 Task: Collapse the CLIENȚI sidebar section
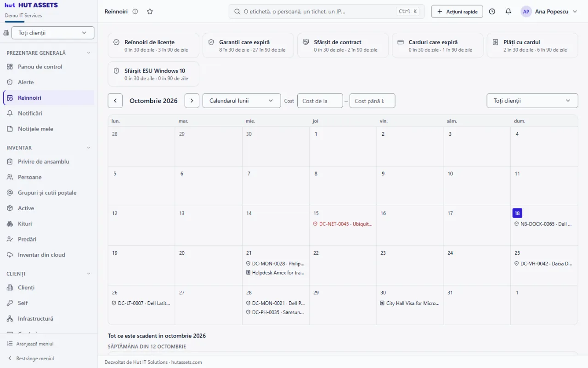89,274
